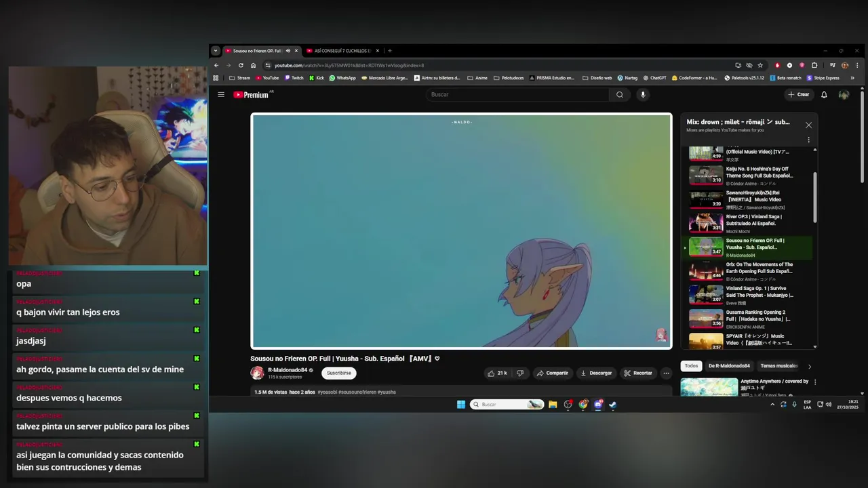Open the Twitch bookmark
Image resolution: width=868 pixels, height=488 pixels.
294,78
